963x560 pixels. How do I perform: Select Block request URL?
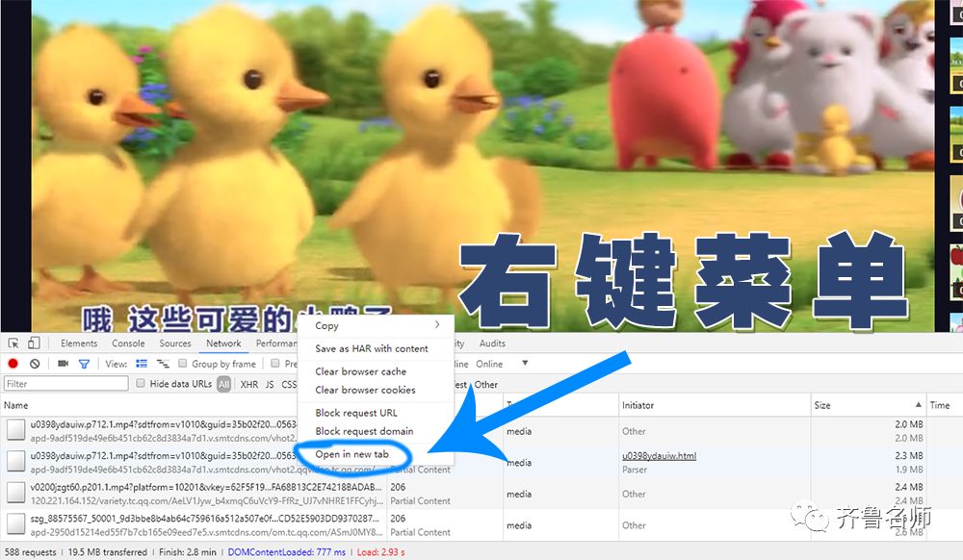coord(356,413)
